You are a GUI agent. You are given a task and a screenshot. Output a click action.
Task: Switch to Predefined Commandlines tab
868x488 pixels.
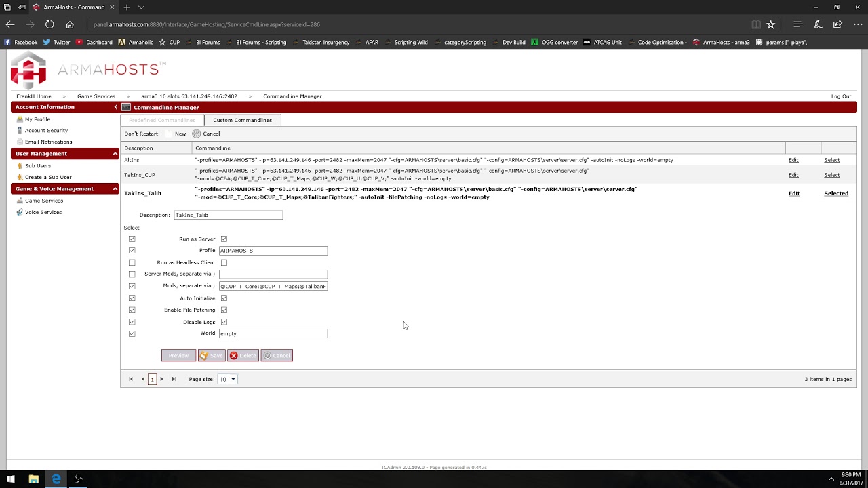(x=162, y=120)
